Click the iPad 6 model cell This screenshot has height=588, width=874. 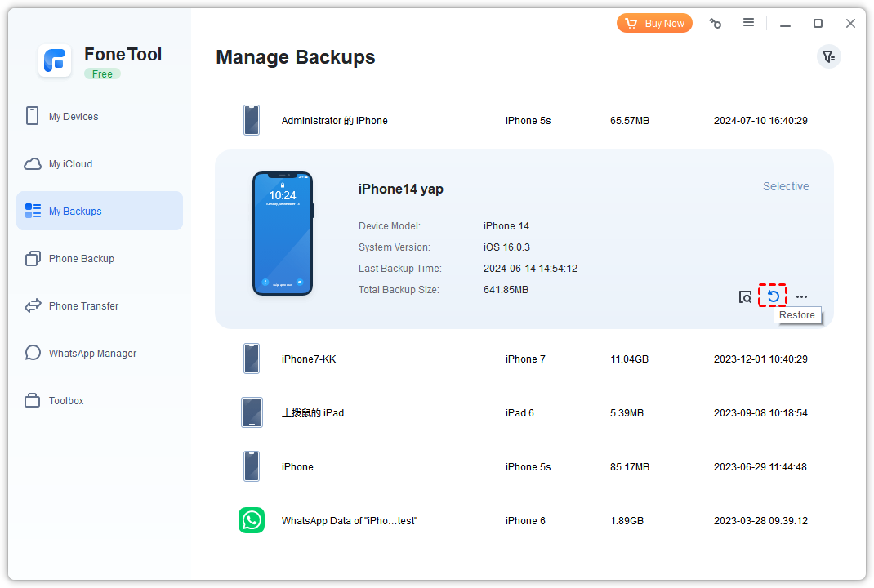coord(519,413)
